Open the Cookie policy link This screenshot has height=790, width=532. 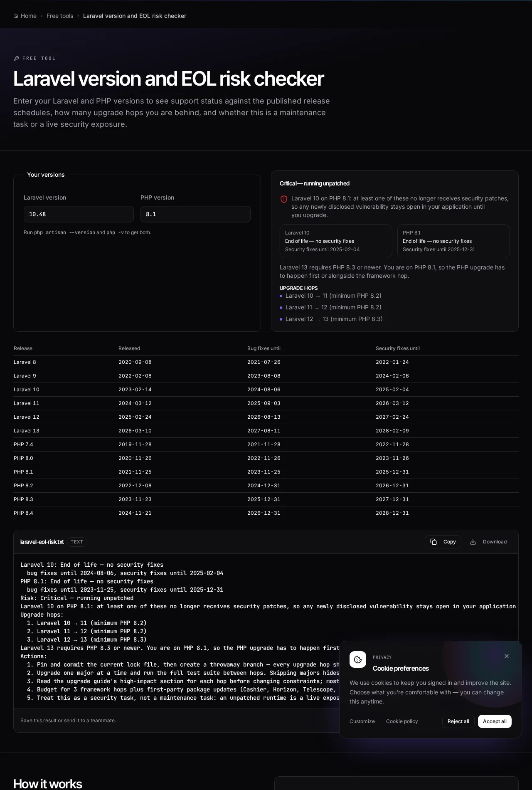(402, 721)
